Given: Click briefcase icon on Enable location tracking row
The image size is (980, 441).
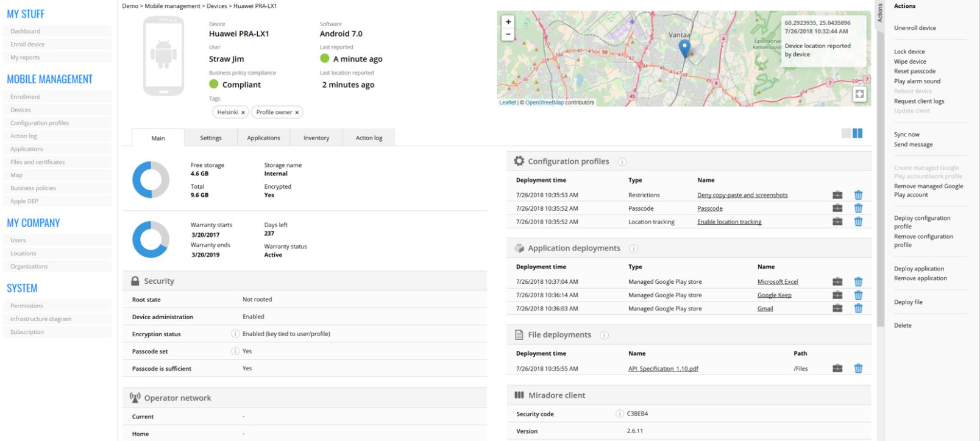Looking at the screenshot, I should [x=837, y=222].
